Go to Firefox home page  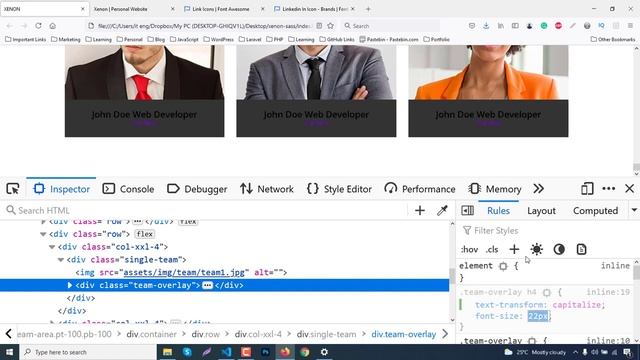tap(53, 26)
